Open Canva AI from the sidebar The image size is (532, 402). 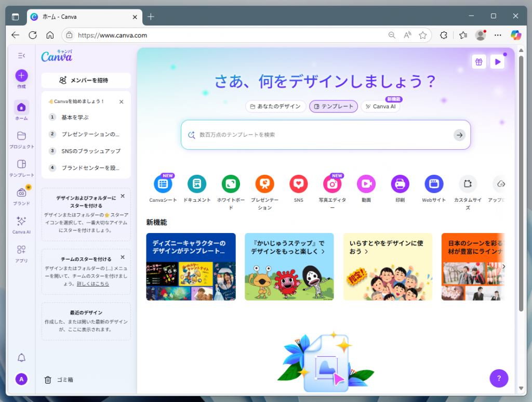[21, 223]
